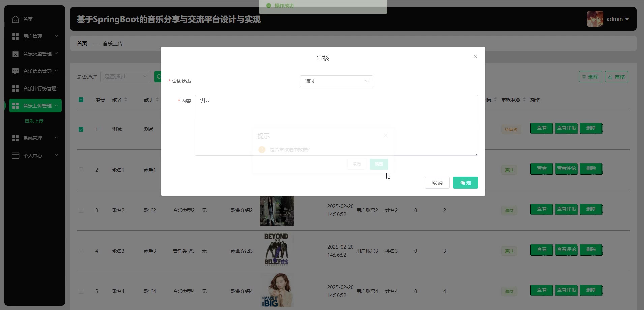Check the row 3 歌名2 checkbox
The width and height of the screenshot is (644, 310).
[x=81, y=210]
